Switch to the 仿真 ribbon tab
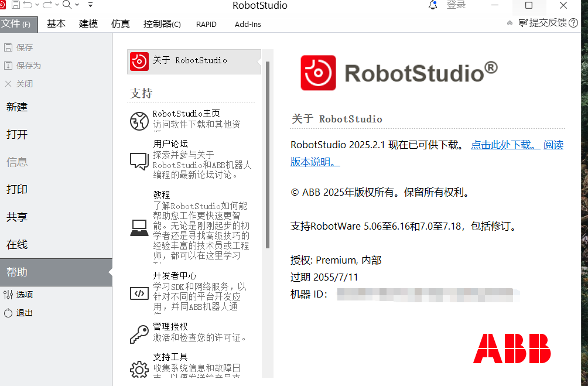 pyautogui.click(x=121, y=24)
